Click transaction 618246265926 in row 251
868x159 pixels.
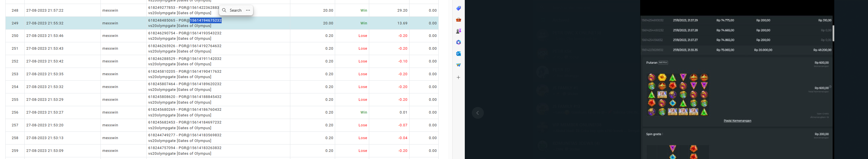tap(162, 46)
